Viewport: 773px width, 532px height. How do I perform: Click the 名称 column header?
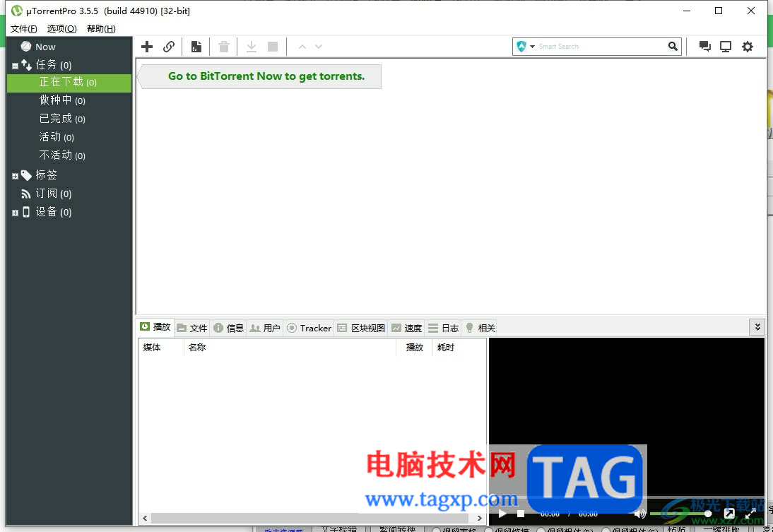290,348
